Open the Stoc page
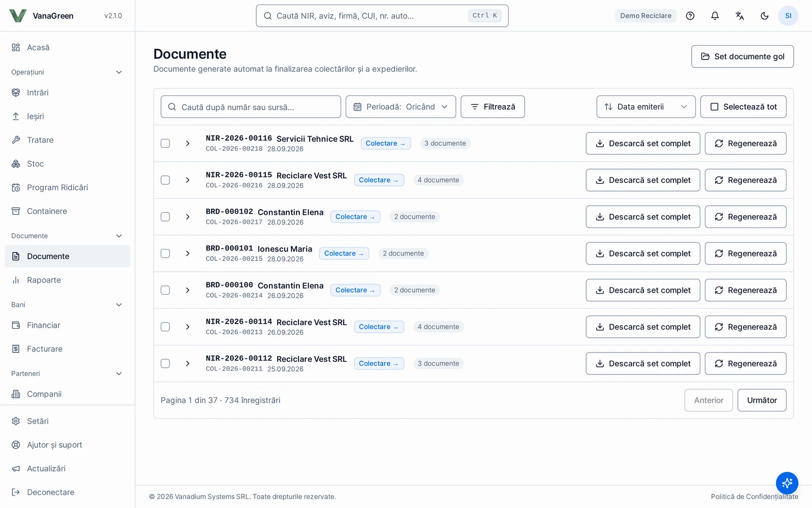 [x=67, y=164]
